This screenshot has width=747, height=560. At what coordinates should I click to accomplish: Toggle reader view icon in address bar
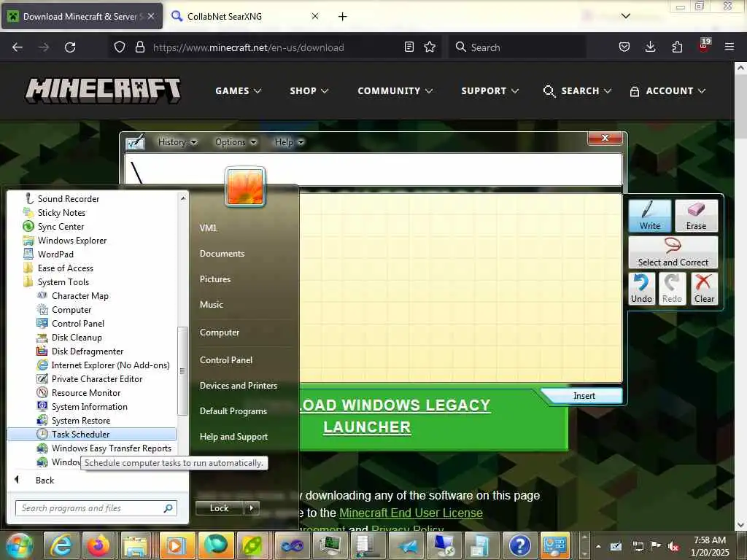(x=409, y=47)
